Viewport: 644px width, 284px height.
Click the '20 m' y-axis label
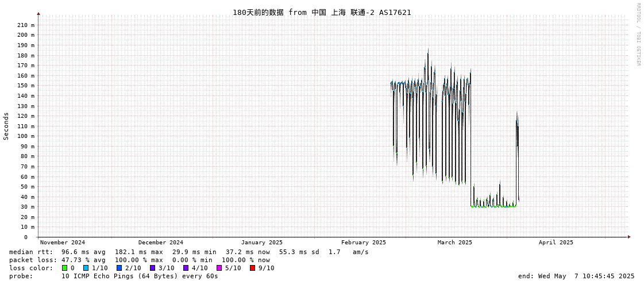[28, 217]
